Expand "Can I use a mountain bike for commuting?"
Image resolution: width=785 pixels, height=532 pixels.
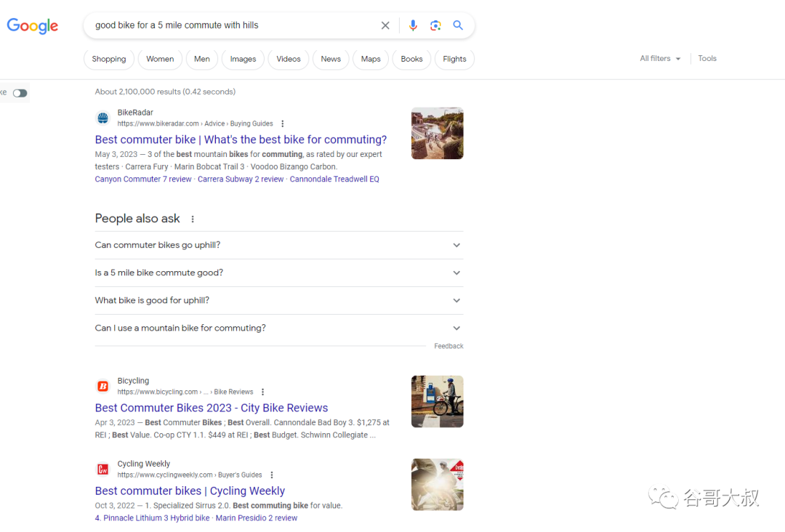pos(279,328)
